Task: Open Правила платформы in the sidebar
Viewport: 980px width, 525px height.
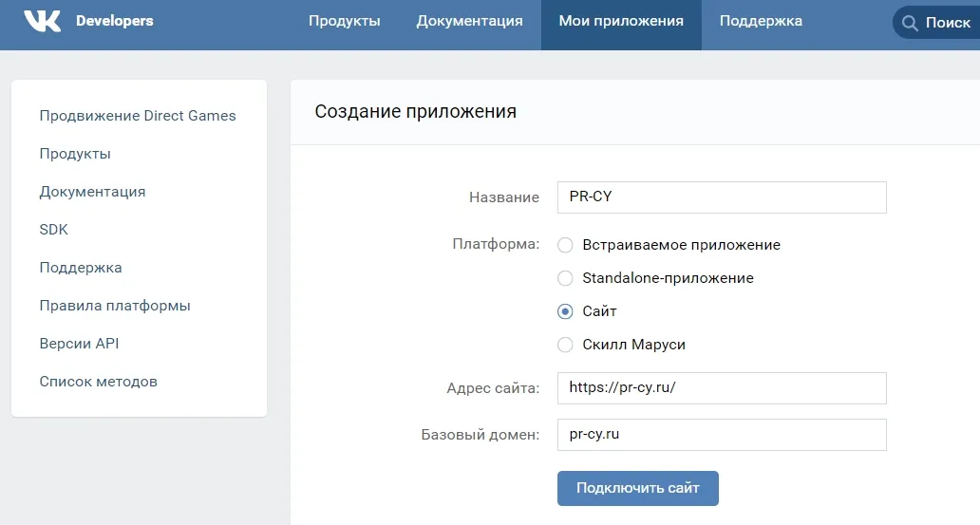Action: 115,306
